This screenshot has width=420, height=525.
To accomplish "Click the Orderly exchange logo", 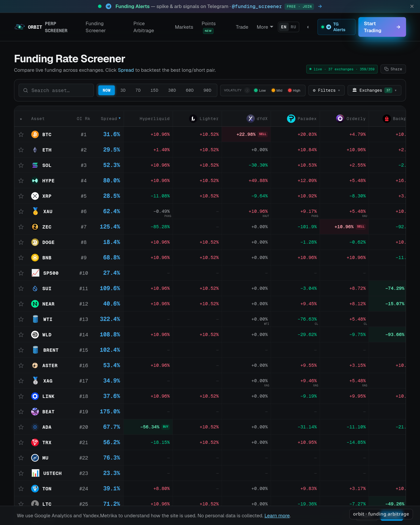I will 340,119.
